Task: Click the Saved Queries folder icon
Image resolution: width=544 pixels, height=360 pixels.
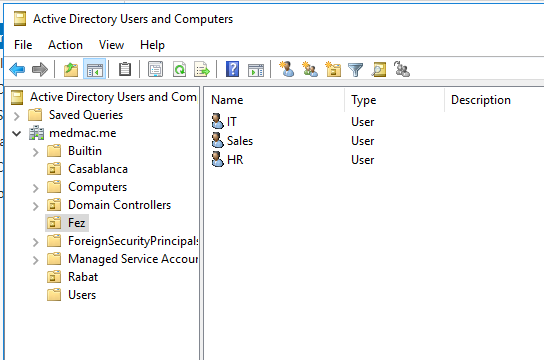Action: pos(35,114)
